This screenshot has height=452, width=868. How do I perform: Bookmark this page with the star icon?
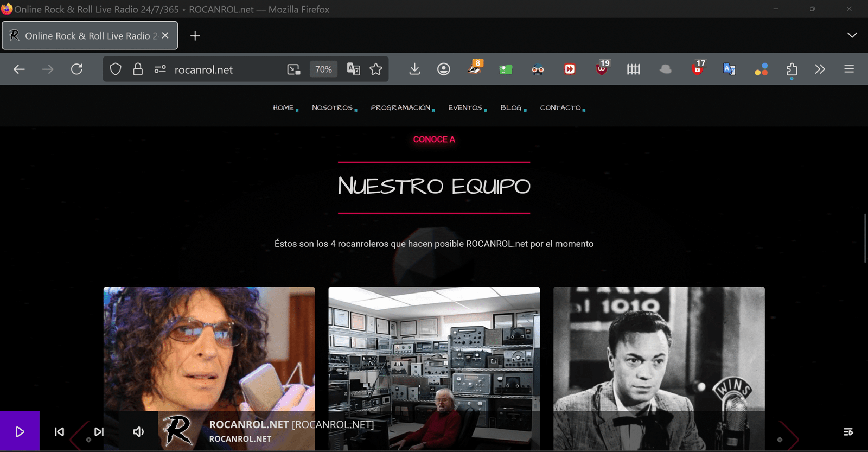(x=376, y=69)
